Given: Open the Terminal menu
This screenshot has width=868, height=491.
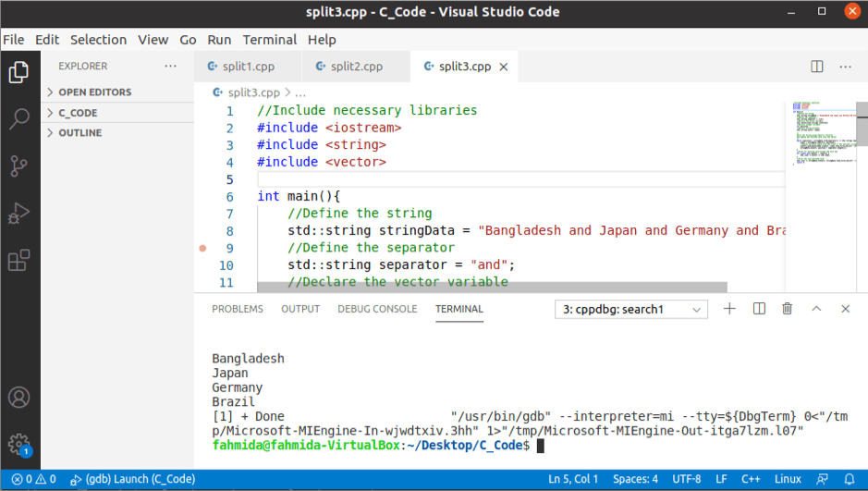Looking at the screenshot, I should [x=270, y=40].
